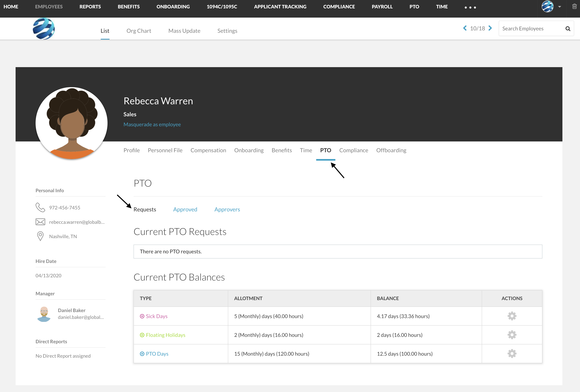580x392 pixels.
Task: Open the REPORTS menu
Action: 90,7
